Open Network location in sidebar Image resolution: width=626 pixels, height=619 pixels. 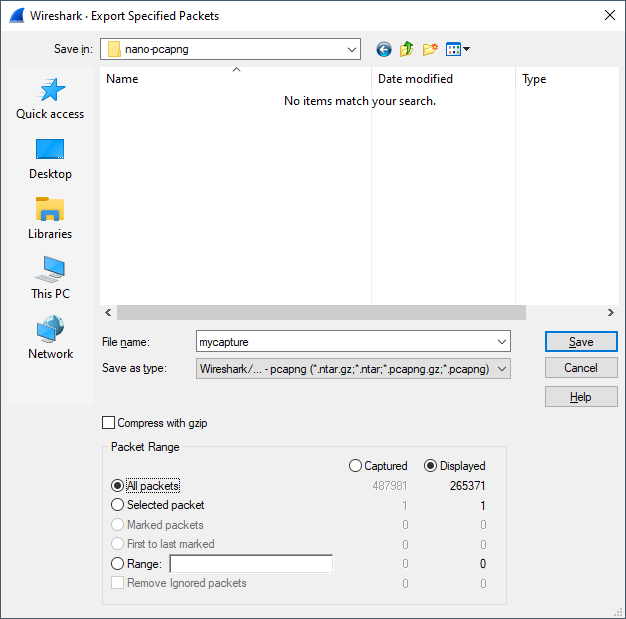click(50, 338)
